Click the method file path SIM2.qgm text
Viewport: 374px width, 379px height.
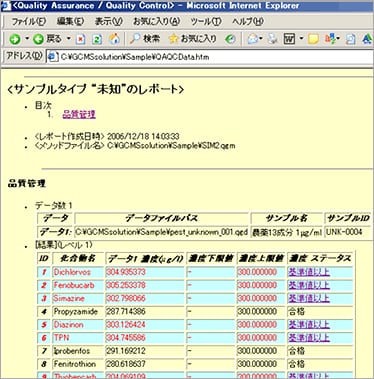(171, 146)
